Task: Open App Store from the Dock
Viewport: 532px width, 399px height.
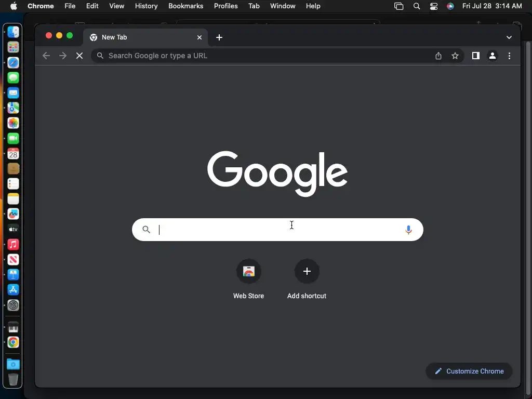Action: coord(13,290)
